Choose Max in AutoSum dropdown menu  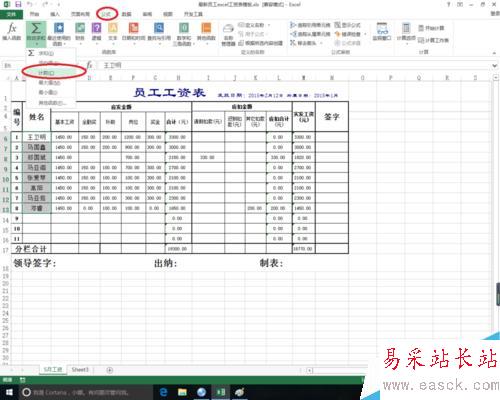click(51, 82)
